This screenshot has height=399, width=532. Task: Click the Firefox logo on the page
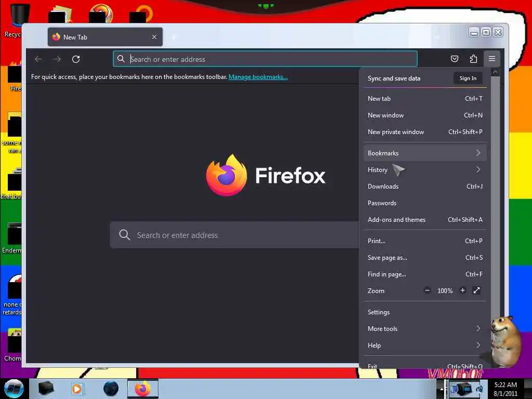point(227,175)
